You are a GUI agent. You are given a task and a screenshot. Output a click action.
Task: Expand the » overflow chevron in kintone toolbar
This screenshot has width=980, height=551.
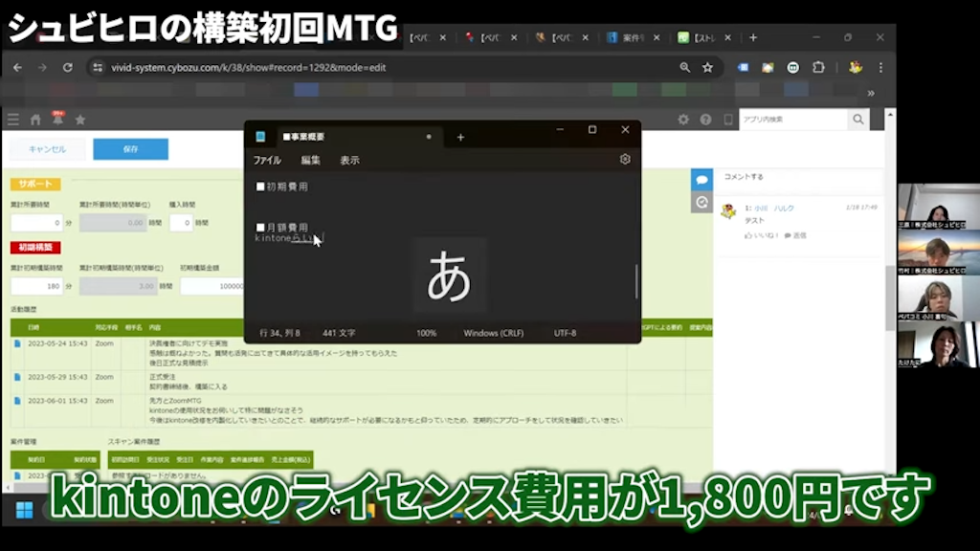pyautogui.click(x=870, y=93)
